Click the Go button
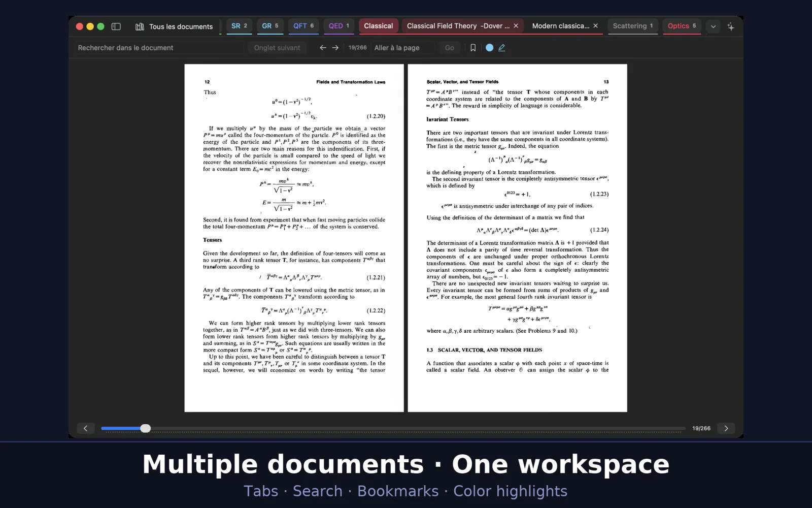Image resolution: width=812 pixels, height=508 pixels. click(x=450, y=48)
